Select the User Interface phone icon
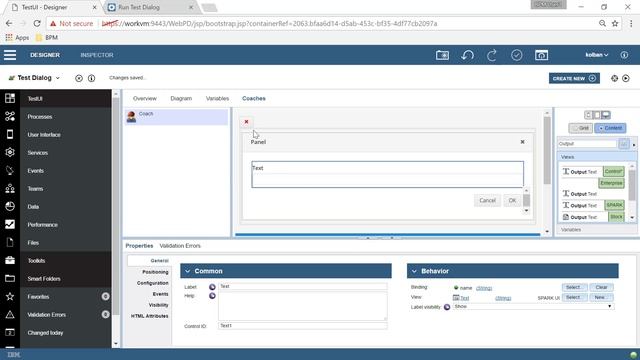640x360 pixels. (x=10, y=134)
